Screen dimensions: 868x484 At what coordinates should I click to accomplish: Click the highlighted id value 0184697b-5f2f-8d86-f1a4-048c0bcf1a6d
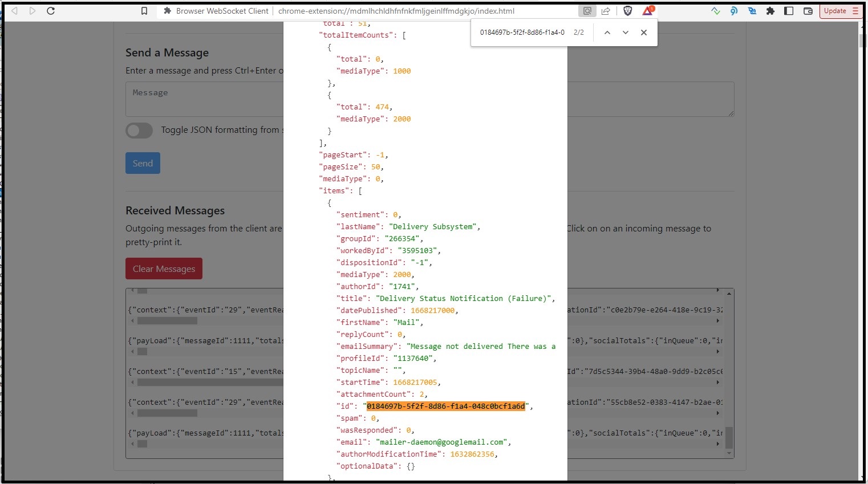tap(445, 406)
